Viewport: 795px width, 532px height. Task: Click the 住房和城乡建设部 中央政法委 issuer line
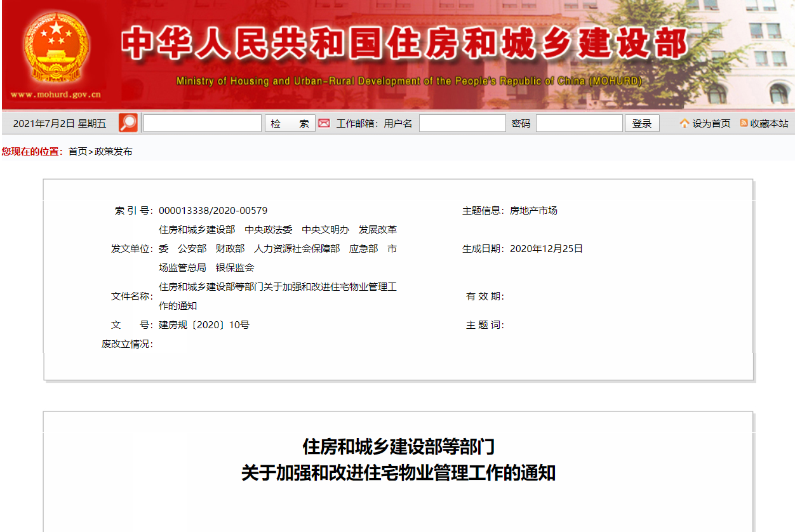coord(278,230)
